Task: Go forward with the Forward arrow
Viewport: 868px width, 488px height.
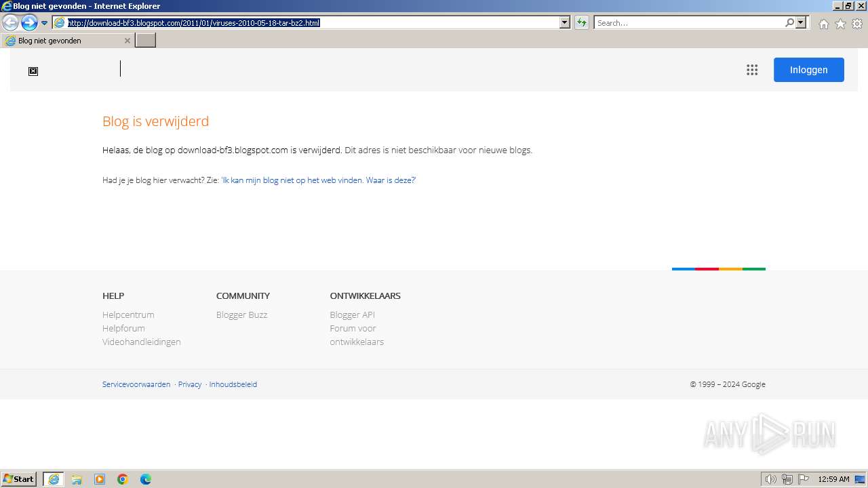Action: 29,23
